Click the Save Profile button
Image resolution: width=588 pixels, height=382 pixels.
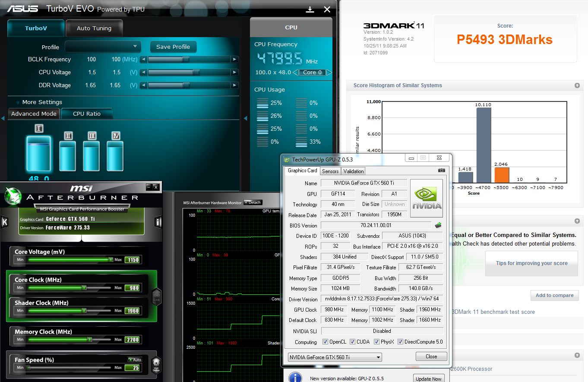point(173,47)
